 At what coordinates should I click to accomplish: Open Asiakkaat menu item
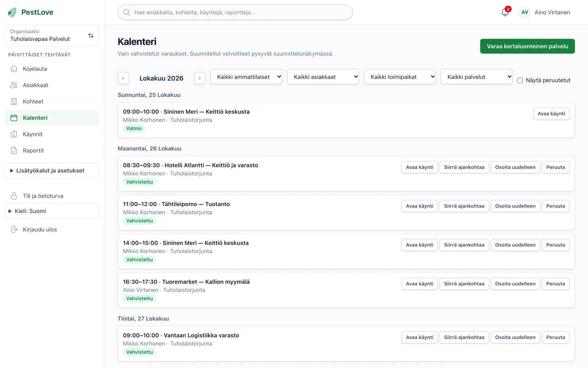[x=52, y=85]
